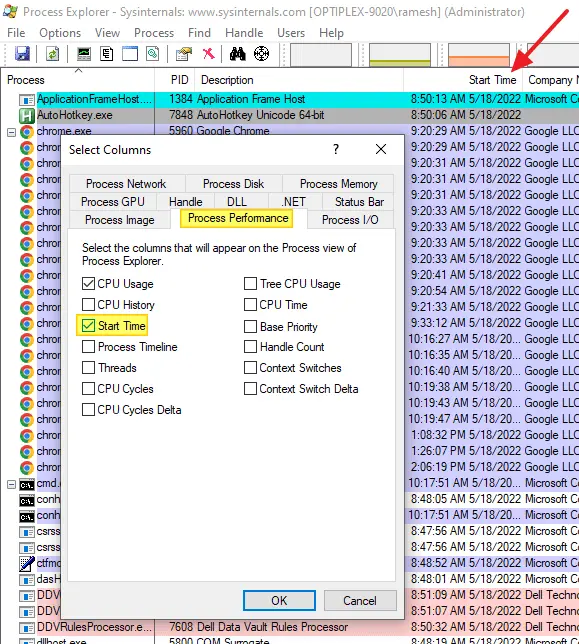Show the lower pane toolbar icon

(x=130, y=54)
